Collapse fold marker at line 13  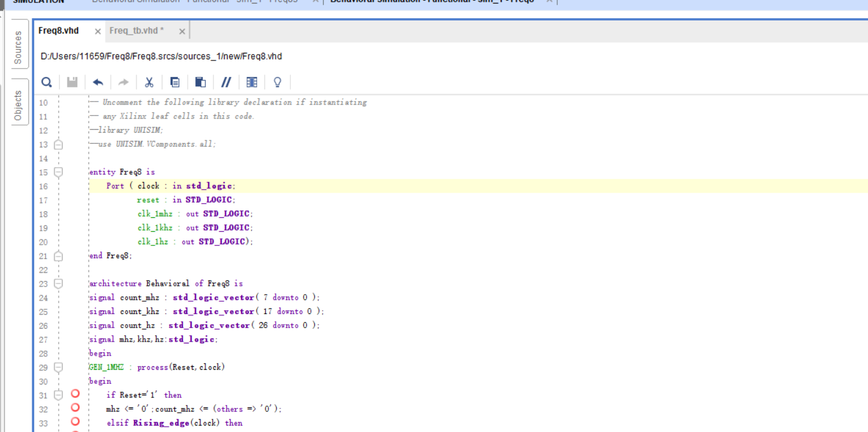coord(58,144)
